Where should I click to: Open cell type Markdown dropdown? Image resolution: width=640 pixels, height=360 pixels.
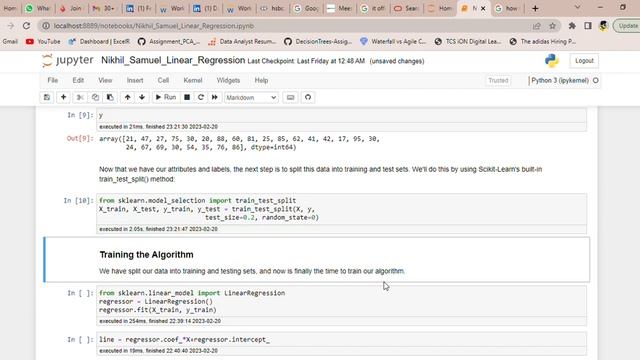click(x=251, y=98)
